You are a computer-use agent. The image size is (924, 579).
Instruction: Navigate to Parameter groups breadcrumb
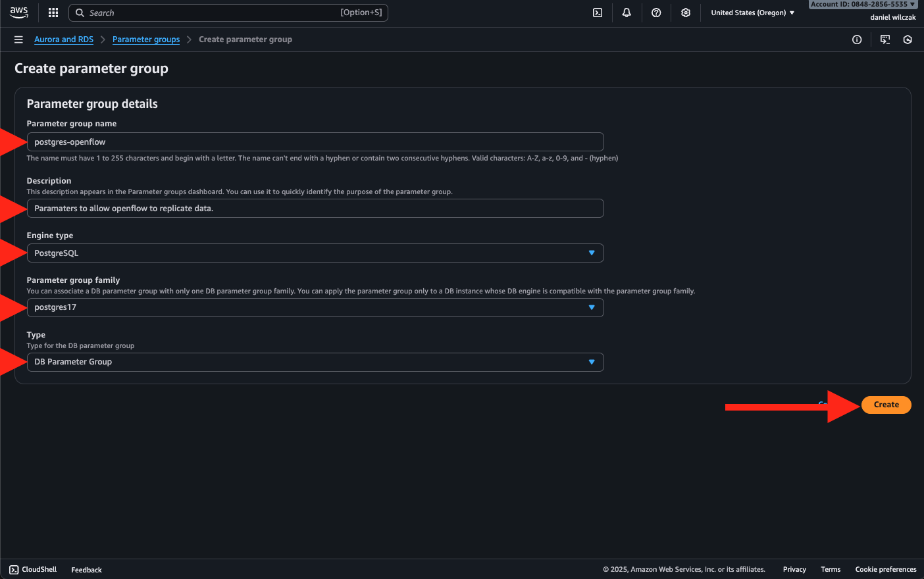(x=146, y=39)
